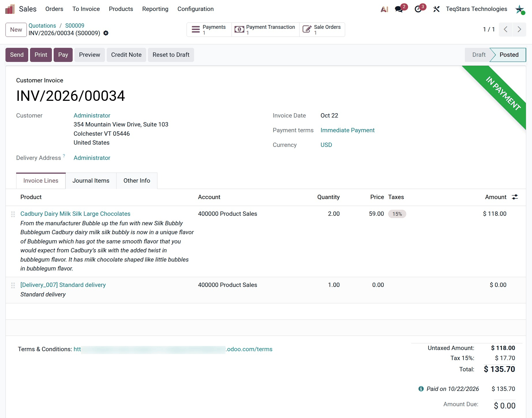The height and width of the screenshot is (418, 532).
Task: Click the New button
Action: coord(16,30)
